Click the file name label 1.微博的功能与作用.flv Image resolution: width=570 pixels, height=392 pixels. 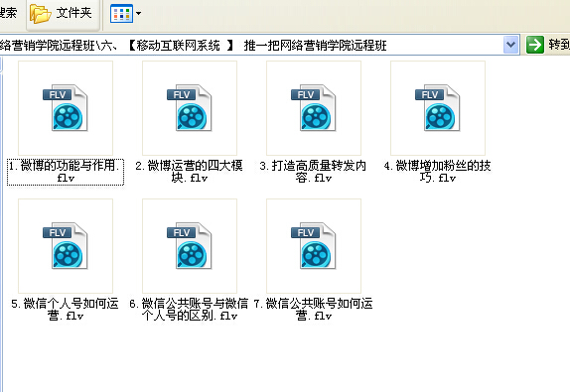point(66,172)
